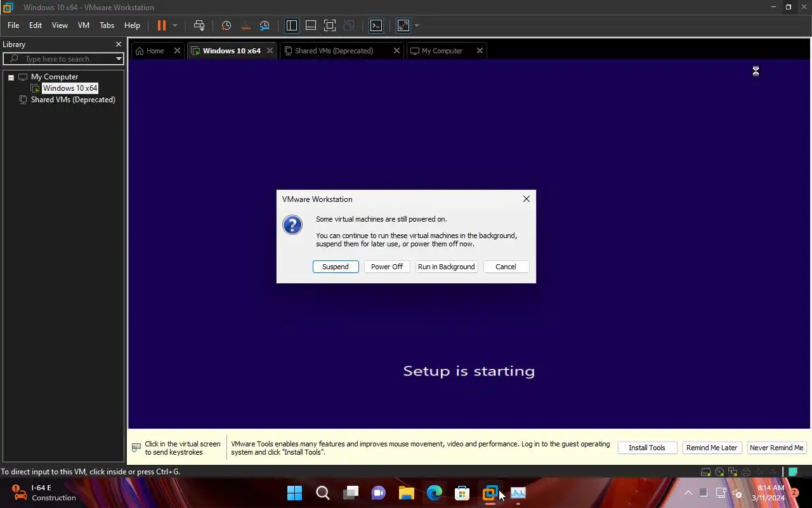
Task: Click Suspend in the dialog
Action: [x=336, y=267]
